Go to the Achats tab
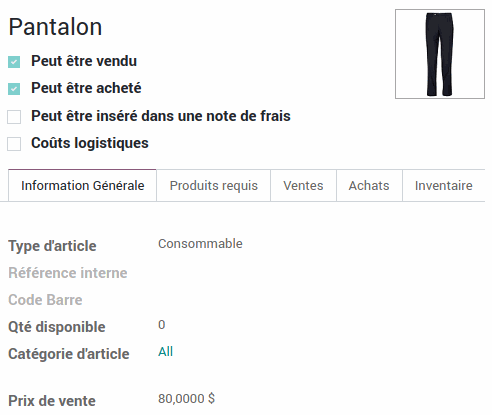 point(369,186)
